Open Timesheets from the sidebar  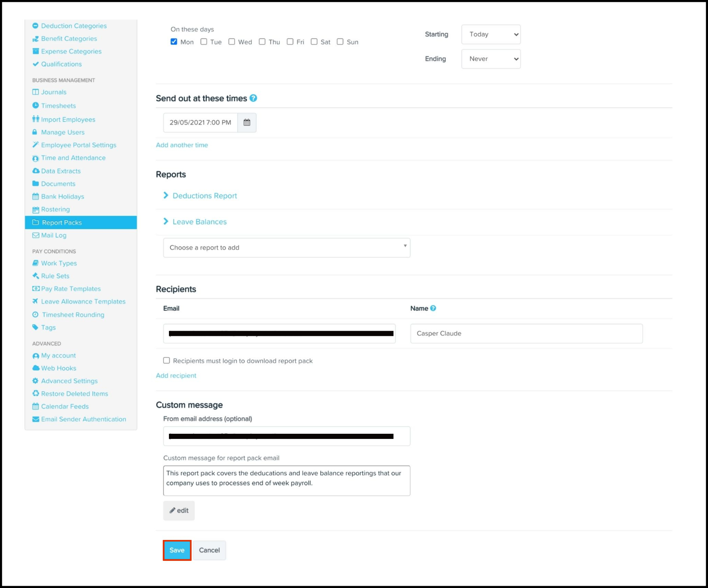58,106
